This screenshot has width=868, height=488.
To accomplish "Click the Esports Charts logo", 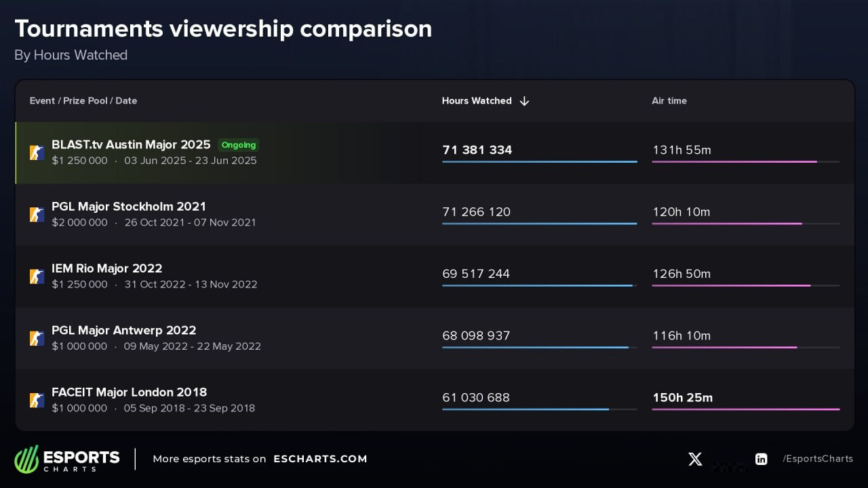I will tap(67, 459).
